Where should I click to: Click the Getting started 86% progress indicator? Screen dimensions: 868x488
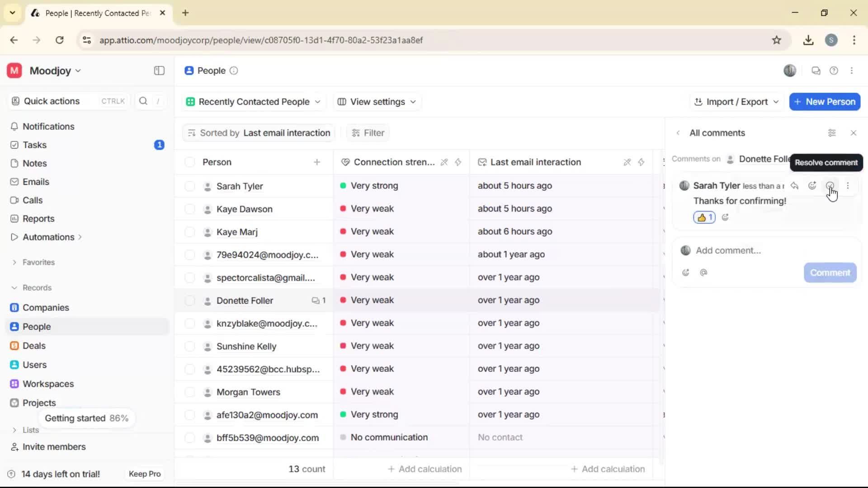(87, 418)
